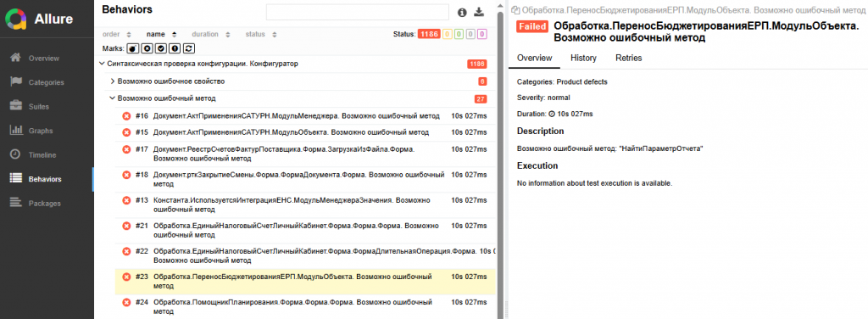Download the CSV via download icon
Screen dimensions: 868x319
[480, 12]
